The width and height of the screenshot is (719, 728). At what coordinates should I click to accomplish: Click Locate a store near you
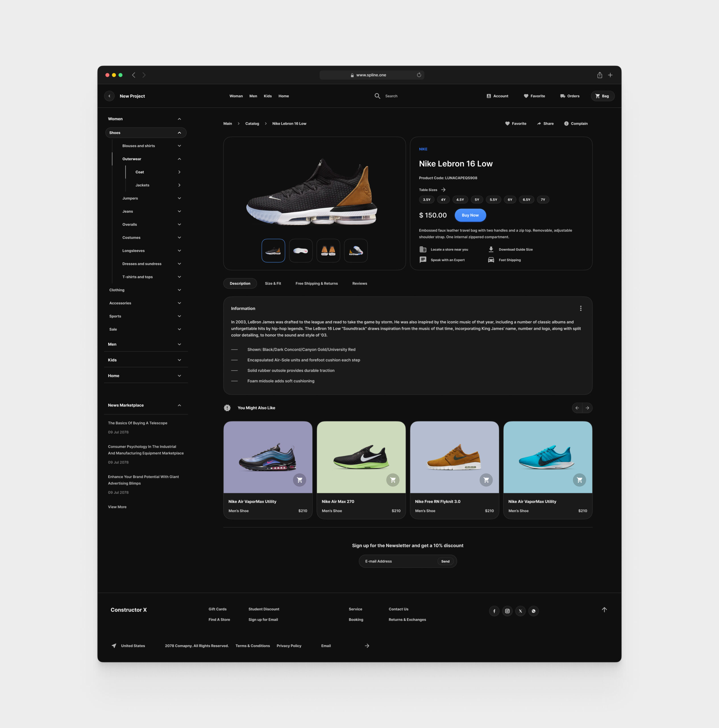pyautogui.click(x=444, y=249)
